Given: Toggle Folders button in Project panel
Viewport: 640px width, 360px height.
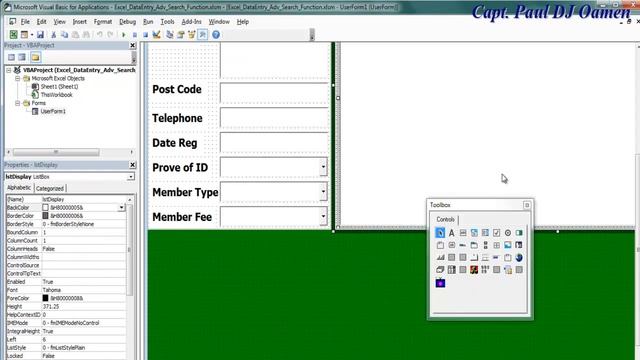Looking at the screenshot, I should (x=35, y=57).
